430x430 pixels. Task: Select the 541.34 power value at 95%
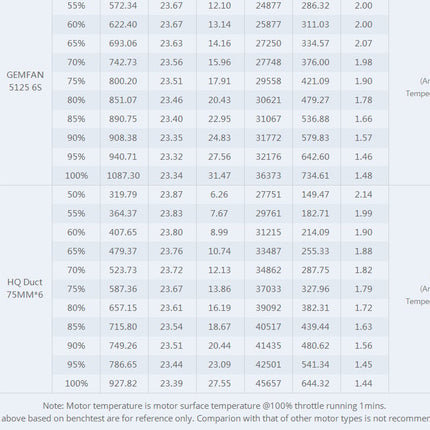(x=315, y=365)
